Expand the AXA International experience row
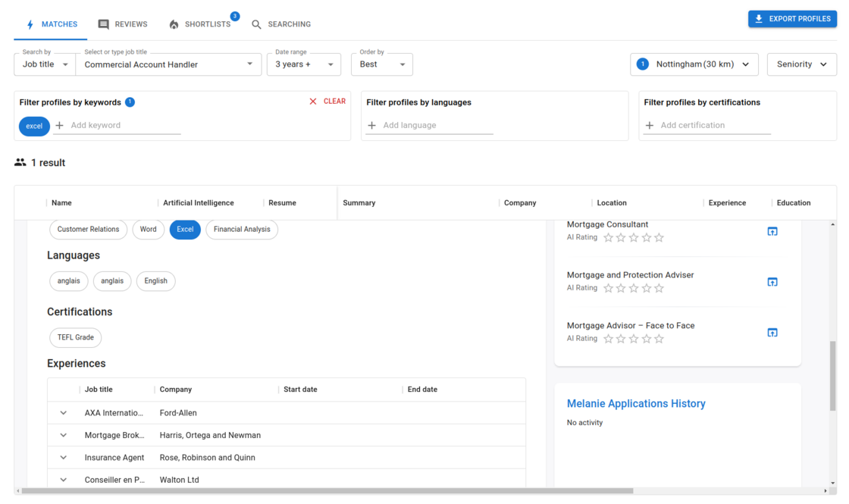Screen dimensions: 849x504 64,412
